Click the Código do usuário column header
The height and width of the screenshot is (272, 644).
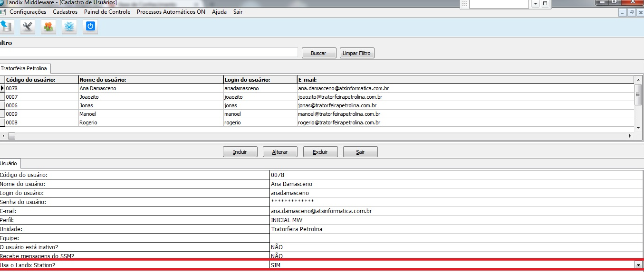[x=42, y=80]
